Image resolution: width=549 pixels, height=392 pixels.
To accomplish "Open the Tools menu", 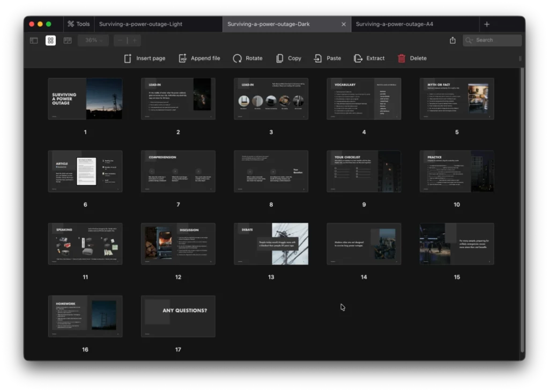I will (78, 24).
